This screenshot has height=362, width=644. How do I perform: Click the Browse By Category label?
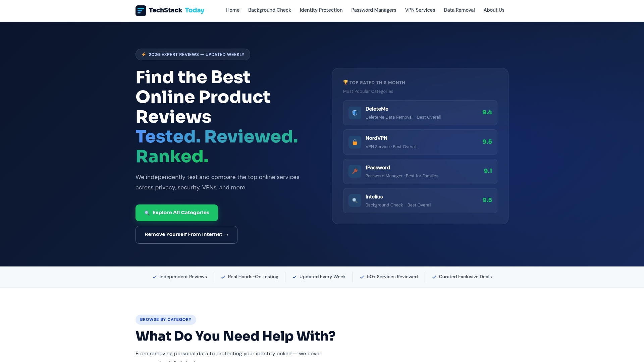(166, 319)
